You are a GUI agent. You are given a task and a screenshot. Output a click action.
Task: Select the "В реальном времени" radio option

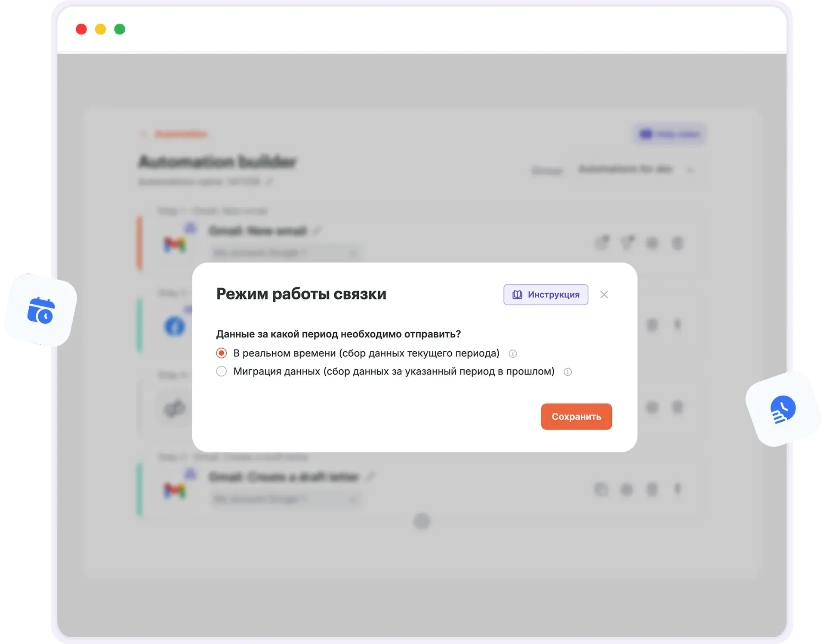coord(222,353)
